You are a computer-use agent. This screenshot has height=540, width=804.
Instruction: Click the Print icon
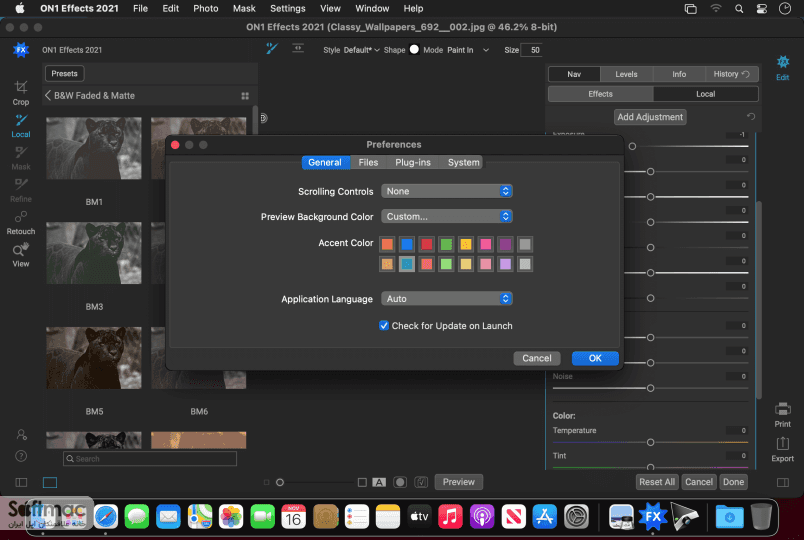[x=782, y=414]
